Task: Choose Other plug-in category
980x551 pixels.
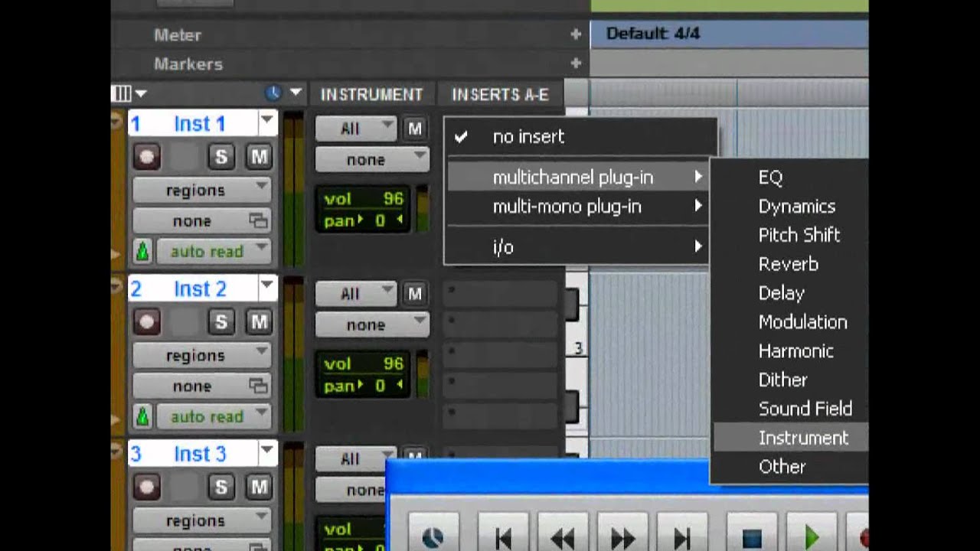Action: point(789,467)
